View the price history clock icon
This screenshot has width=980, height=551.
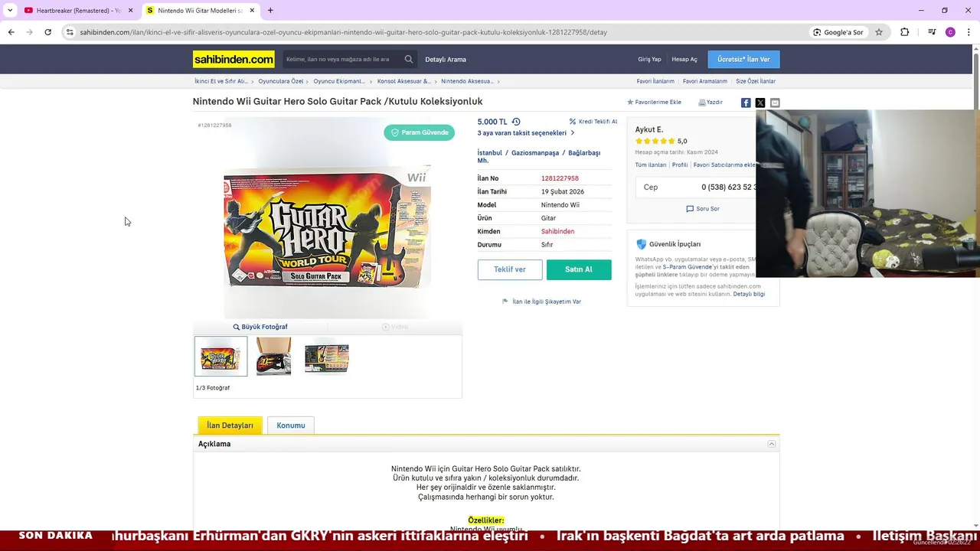516,122
